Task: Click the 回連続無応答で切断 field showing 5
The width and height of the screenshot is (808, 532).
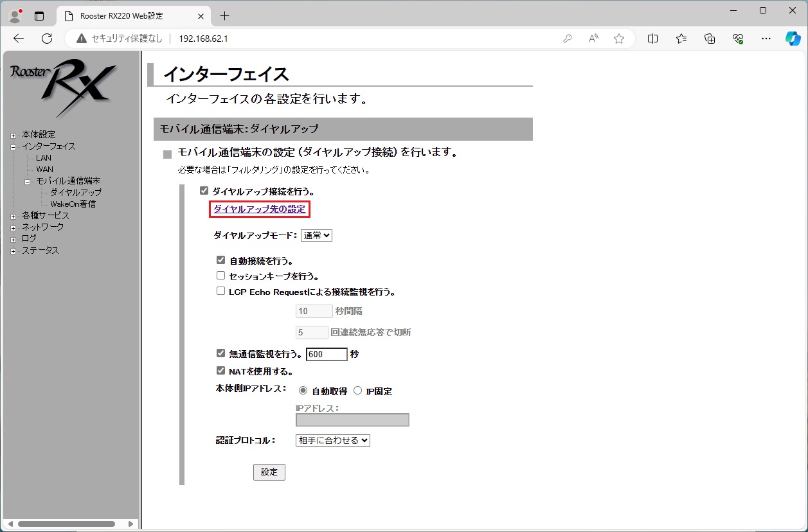Action: 312,333
